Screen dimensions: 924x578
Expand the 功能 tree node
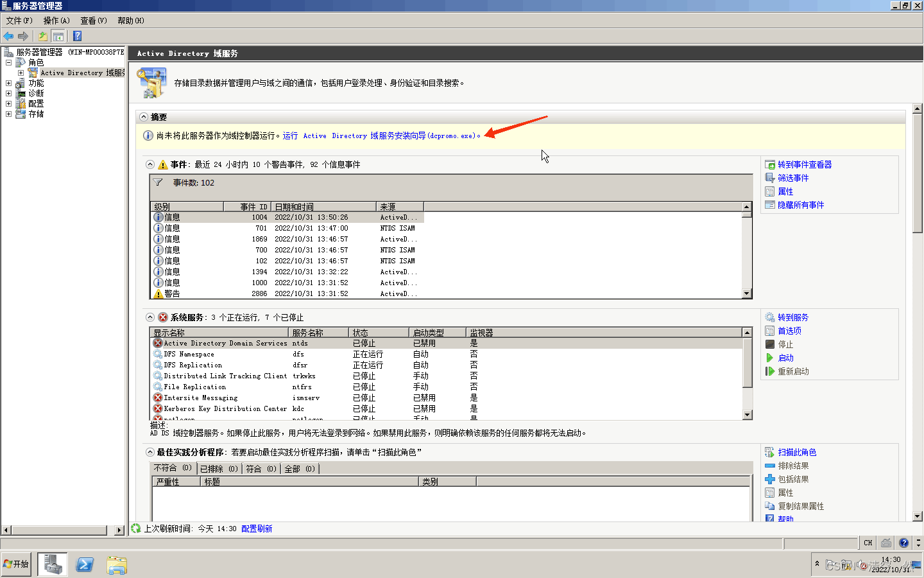(x=8, y=83)
